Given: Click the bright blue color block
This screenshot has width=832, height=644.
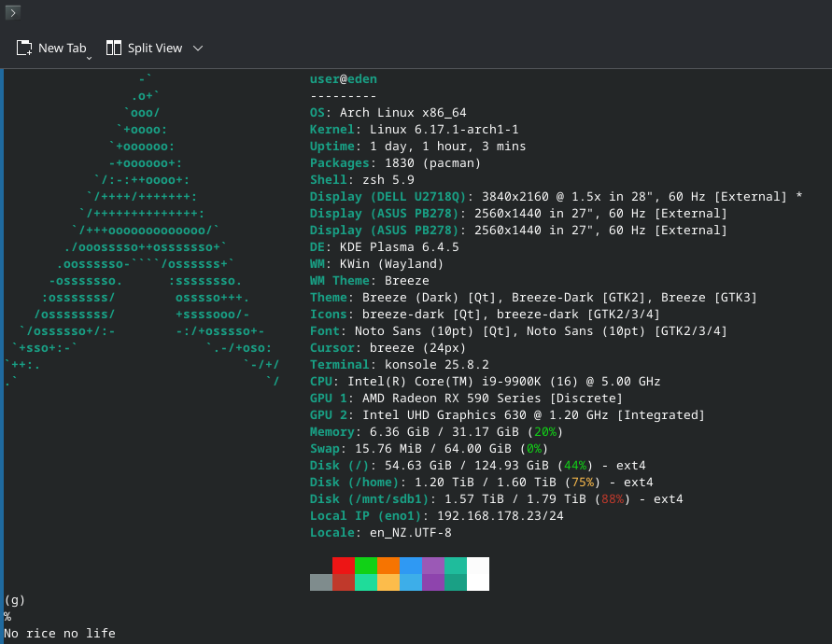Looking at the screenshot, I should (x=411, y=566).
